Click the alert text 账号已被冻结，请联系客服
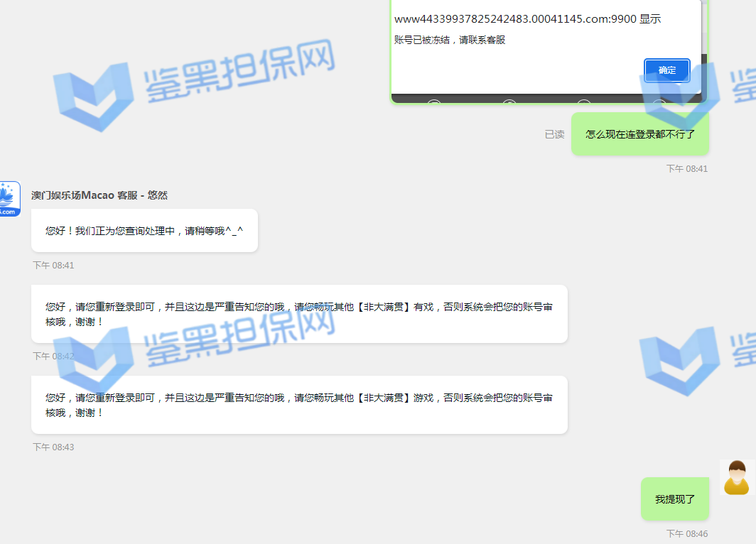Image resolution: width=756 pixels, height=544 pixels. 450,40
